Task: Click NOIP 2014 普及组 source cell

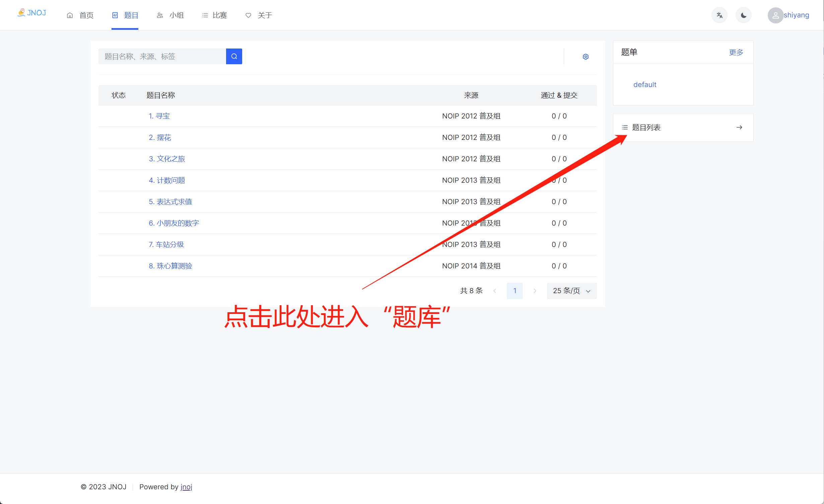Action: 471,266
